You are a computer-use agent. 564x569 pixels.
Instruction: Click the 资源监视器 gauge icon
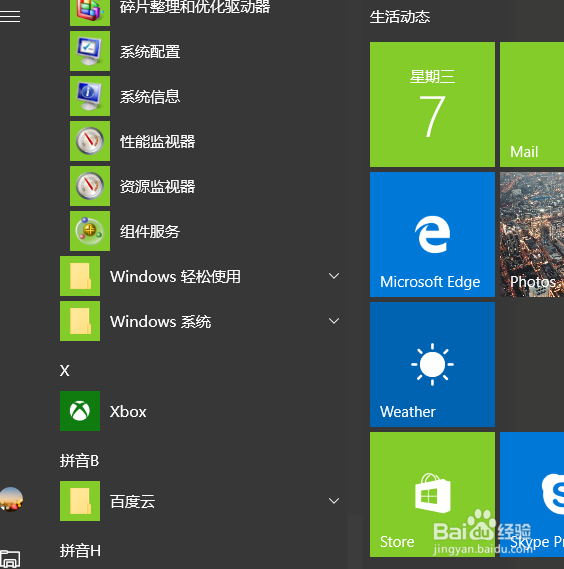click(x=90, y=186)
